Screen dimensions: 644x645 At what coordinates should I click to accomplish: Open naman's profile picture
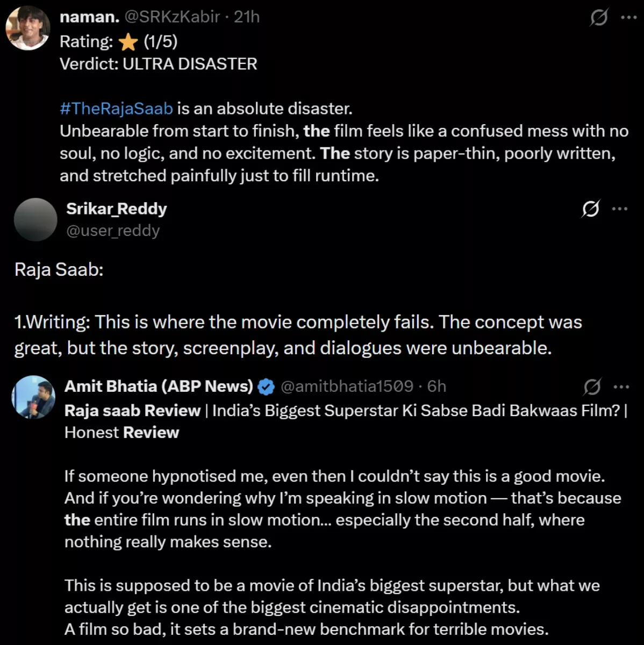(28, 28)
